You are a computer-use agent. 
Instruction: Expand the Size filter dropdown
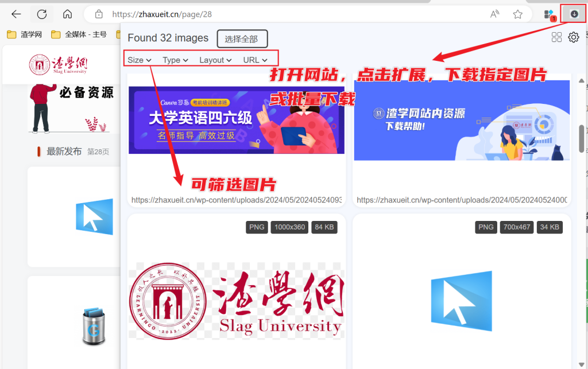[138, 60]
